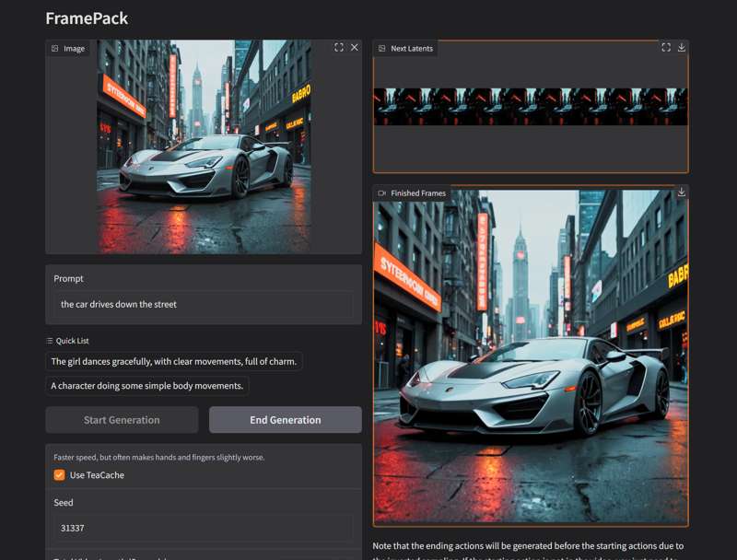The image size is (737, 560).
Task: Click the FramePack page title
Action: (x=87, y=18)
